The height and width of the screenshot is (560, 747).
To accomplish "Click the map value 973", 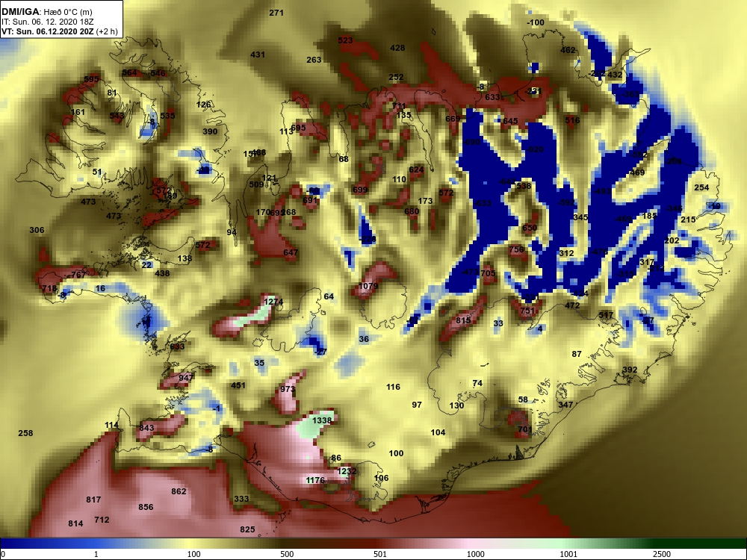I will (x=288, y=389).
